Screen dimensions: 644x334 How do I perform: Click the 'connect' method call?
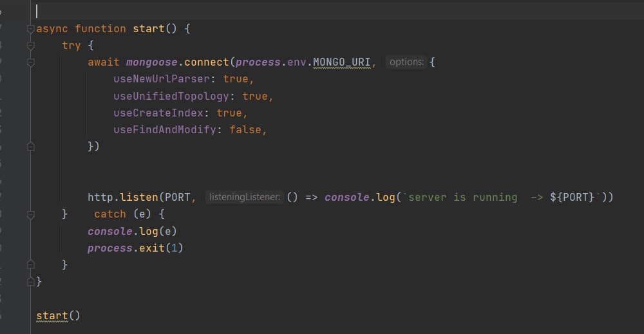point(207,62)
